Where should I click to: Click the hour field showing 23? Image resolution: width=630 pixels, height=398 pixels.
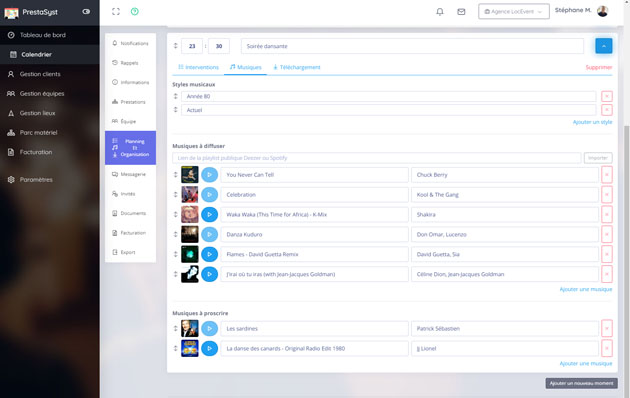[192, 46]
